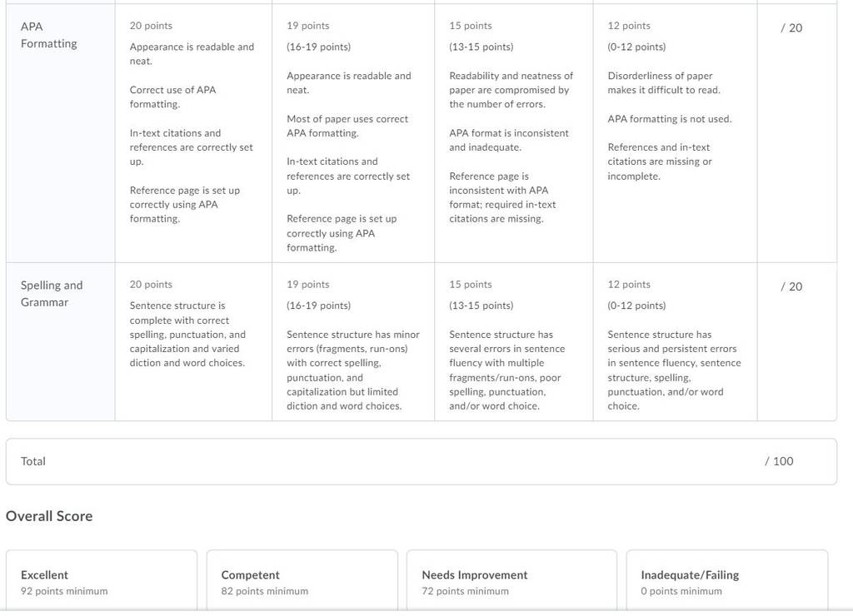Select APA Formatting 19 points level

click(353, 133)
